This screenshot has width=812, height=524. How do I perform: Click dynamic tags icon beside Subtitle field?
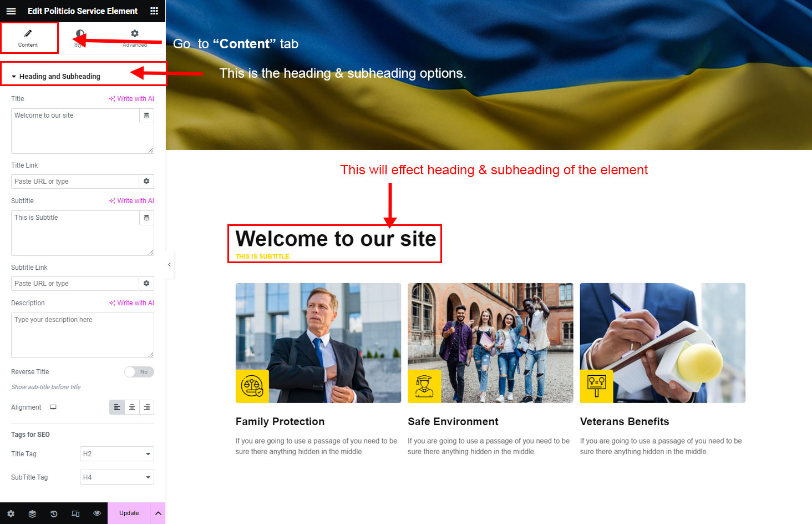coord(146,218)
